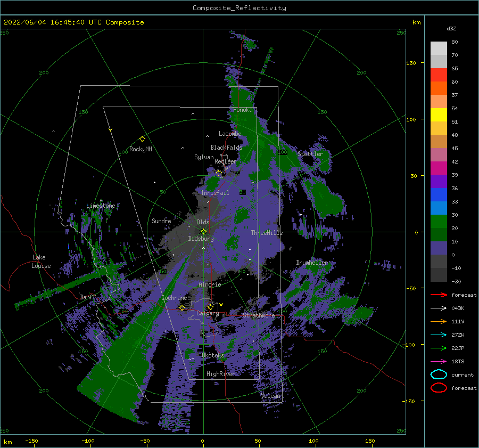Viewport: 479px width, 448px height.
Task: Click the Banff label
Action: coord(88,297)
